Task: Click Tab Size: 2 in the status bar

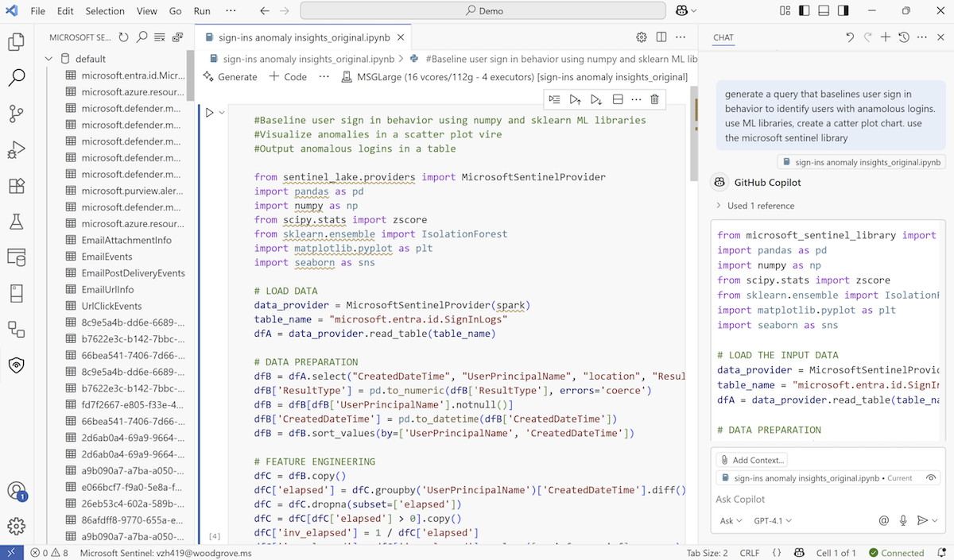Action: (707, 553)
